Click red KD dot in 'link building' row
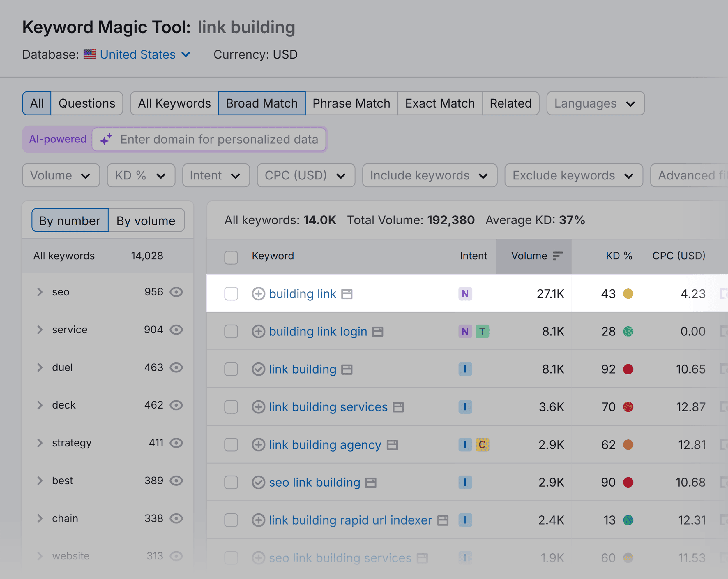 [x=628, y=369]
